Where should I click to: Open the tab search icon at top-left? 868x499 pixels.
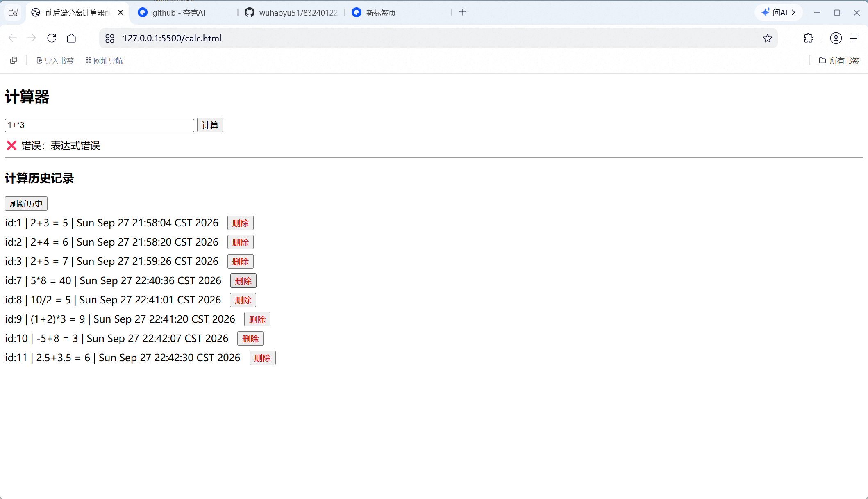[13, 12]
